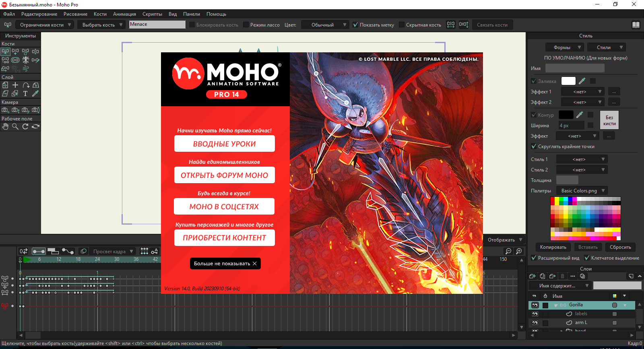Click the white fill color swatch
This screenshot has height=349, width=644.
[568, 81]
